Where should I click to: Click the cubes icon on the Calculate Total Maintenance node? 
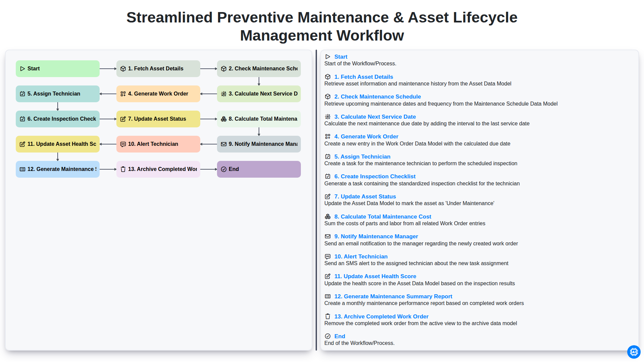coord(224,119)
